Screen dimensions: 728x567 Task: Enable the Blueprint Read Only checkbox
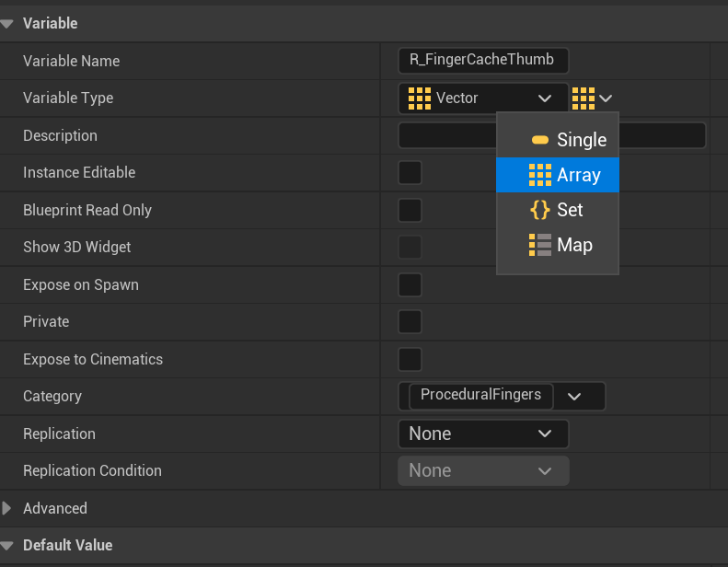point(410,210)
